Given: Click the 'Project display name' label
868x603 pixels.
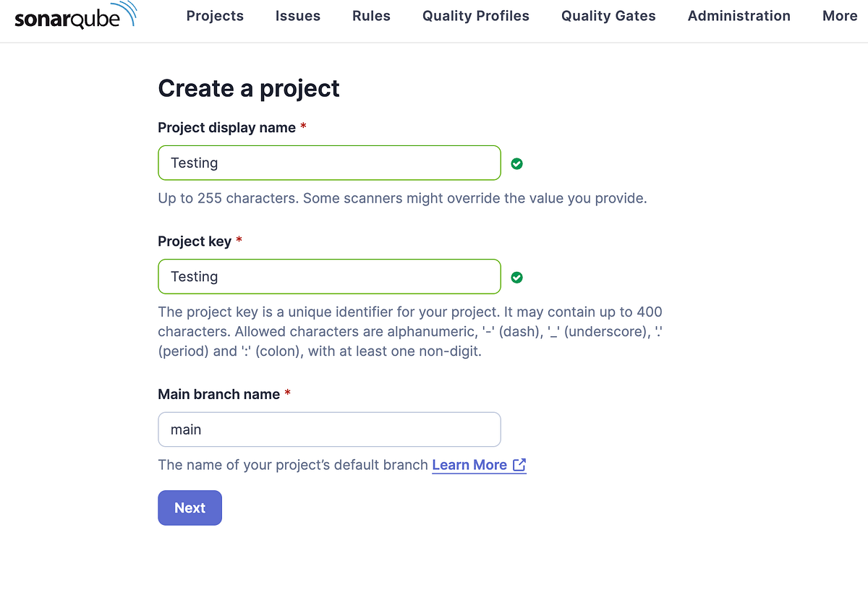Looking at the screenshot, I should coord(226,127).
